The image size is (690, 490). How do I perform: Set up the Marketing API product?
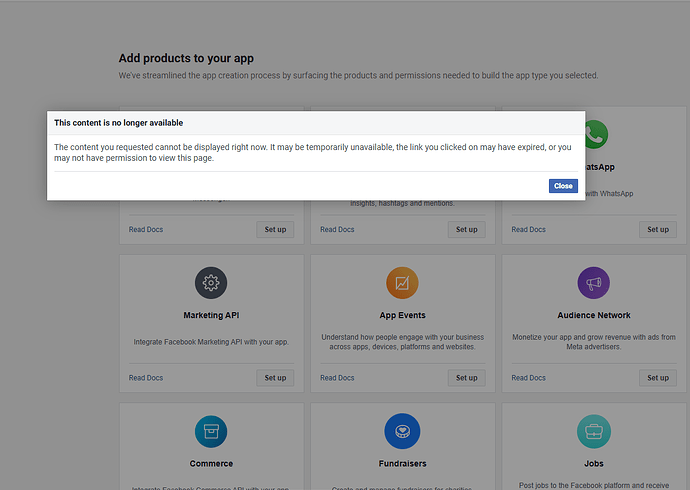coord(275,378)
